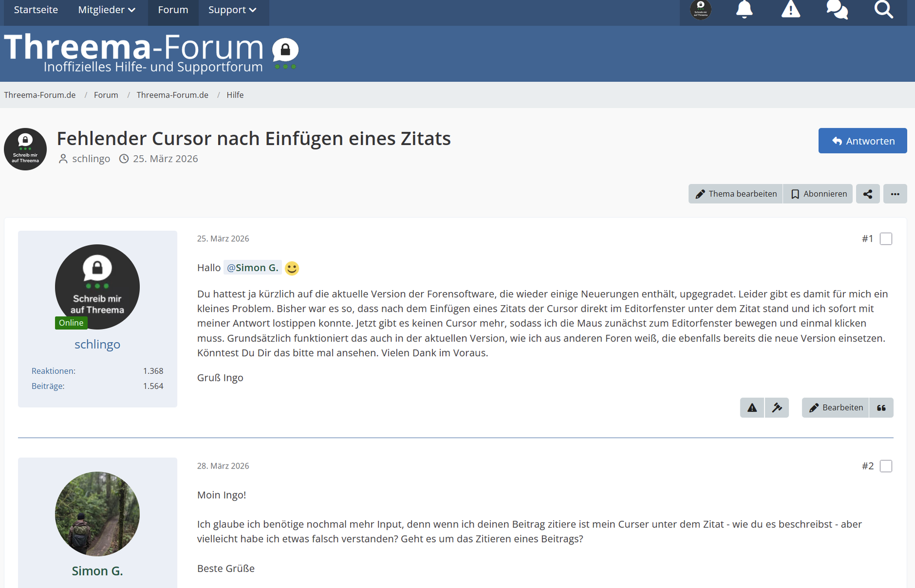Edit post #1 with Bearbeiten button
This screenshot has height=588, width=915.
click(x=836, y=408)
